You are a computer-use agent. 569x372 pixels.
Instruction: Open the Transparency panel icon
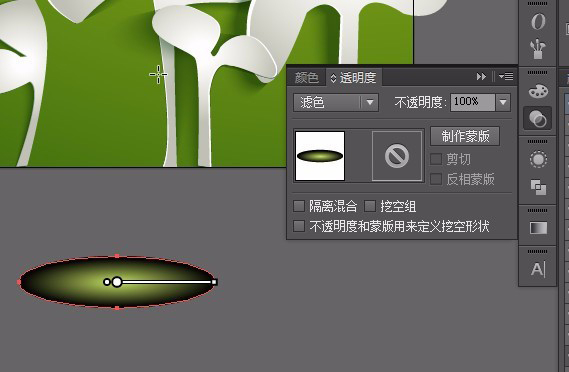coord(537,119)
